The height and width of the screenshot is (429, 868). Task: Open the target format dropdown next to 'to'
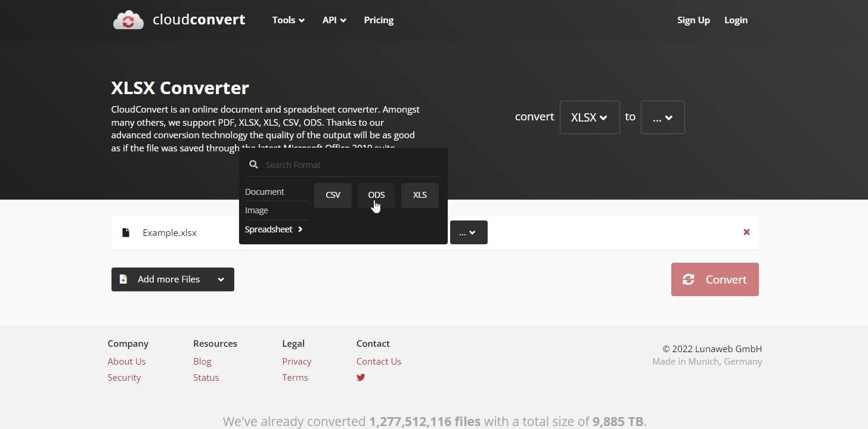click(x=662, y=117)
